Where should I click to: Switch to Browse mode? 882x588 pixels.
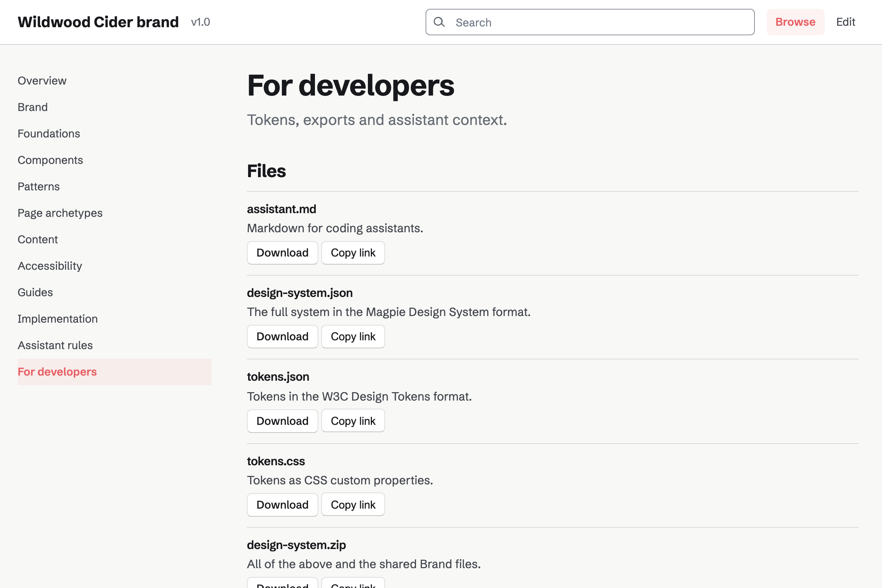coord(795,22)
